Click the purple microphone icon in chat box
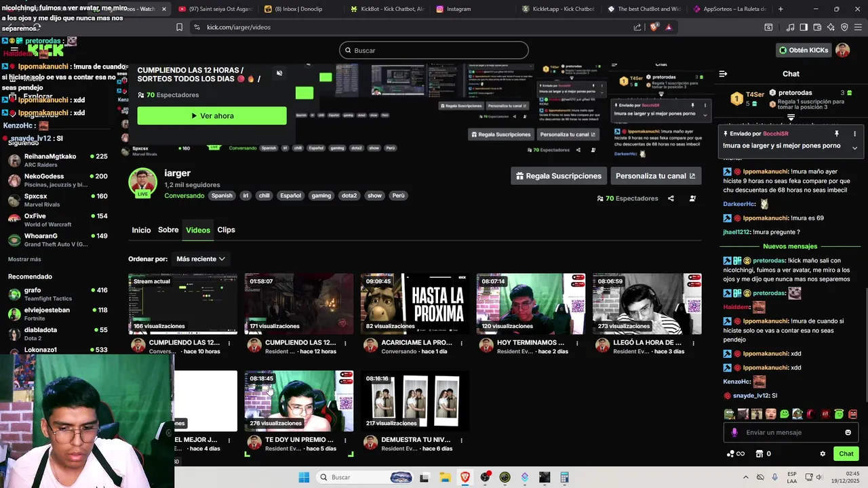 click(x=734, y=432)
